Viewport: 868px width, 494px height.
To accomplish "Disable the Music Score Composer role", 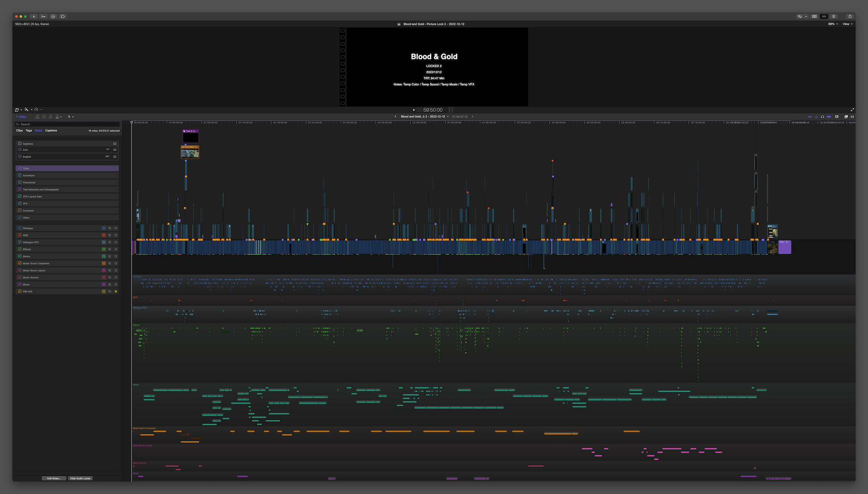I will point(19,263).
